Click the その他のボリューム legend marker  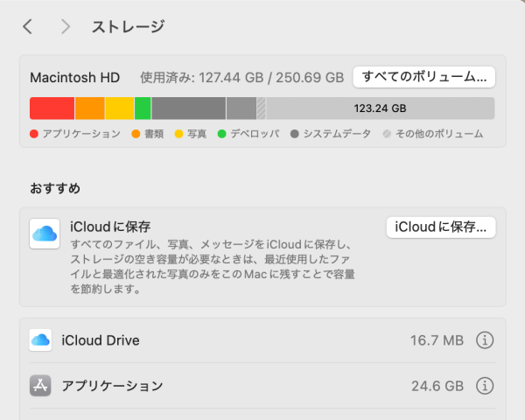[x=387, y=134]
